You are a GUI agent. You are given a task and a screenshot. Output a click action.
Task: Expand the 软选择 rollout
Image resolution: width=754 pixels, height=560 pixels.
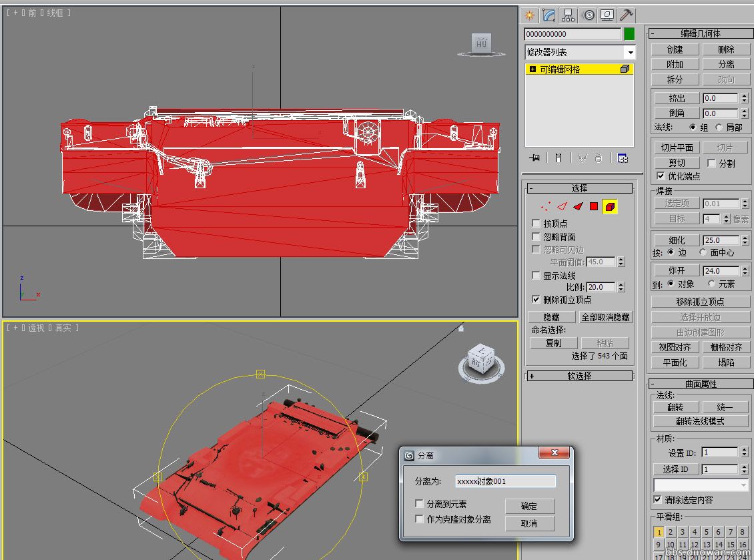click(579, 376)
